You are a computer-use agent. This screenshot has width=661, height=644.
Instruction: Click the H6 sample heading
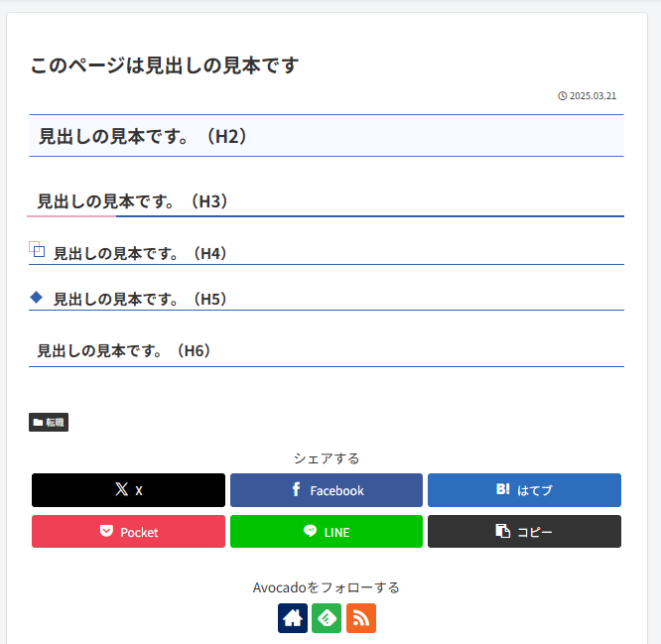point(124,350)
